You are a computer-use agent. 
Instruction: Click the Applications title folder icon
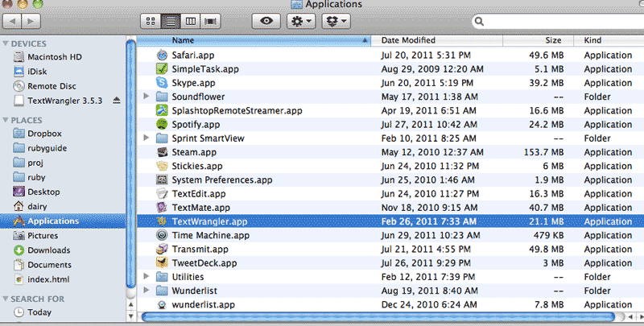[296, 4]
